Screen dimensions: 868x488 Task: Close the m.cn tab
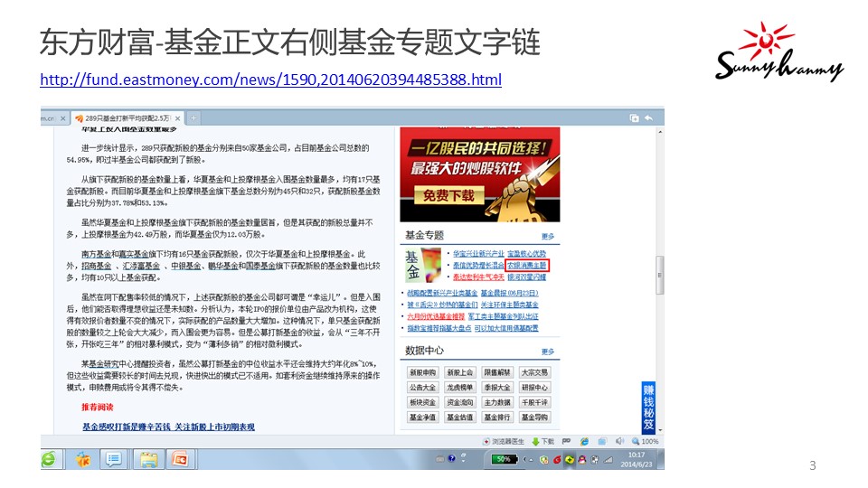coord(62,118)
